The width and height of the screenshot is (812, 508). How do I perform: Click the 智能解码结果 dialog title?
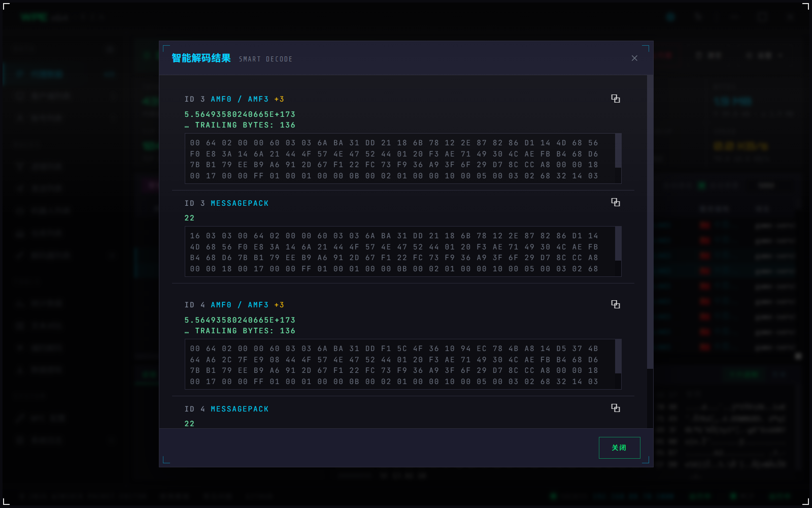(201, 58)
